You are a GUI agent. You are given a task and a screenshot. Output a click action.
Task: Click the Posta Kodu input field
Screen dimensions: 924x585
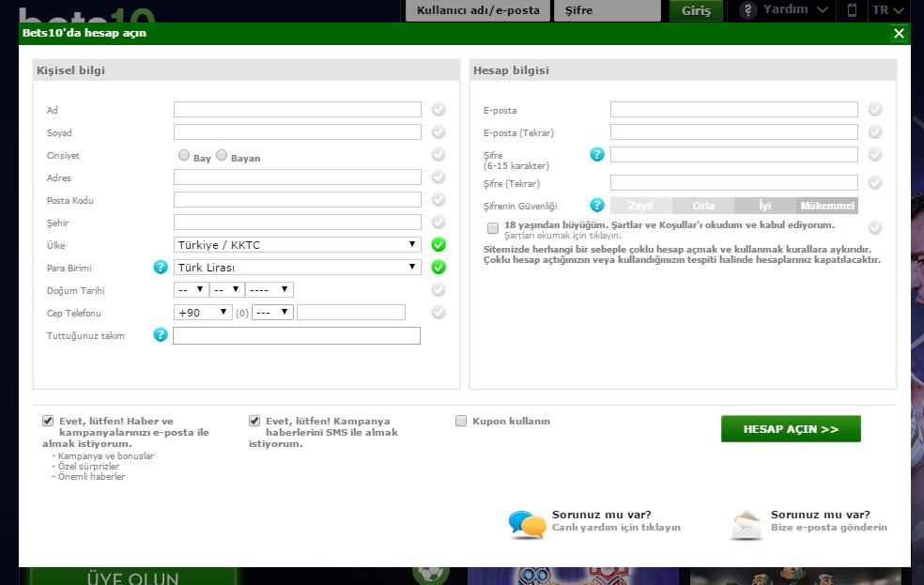pos(298,199)
